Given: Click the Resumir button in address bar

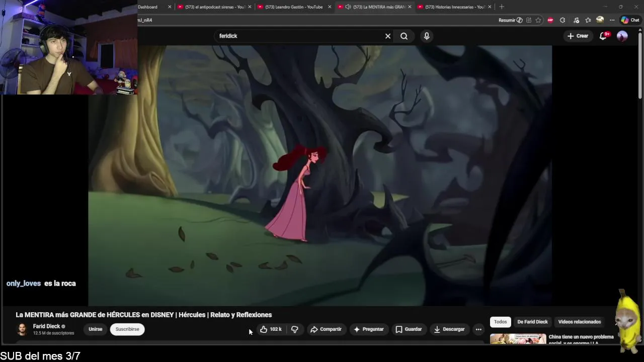Looking at the screenshot, I should point(510,20).
